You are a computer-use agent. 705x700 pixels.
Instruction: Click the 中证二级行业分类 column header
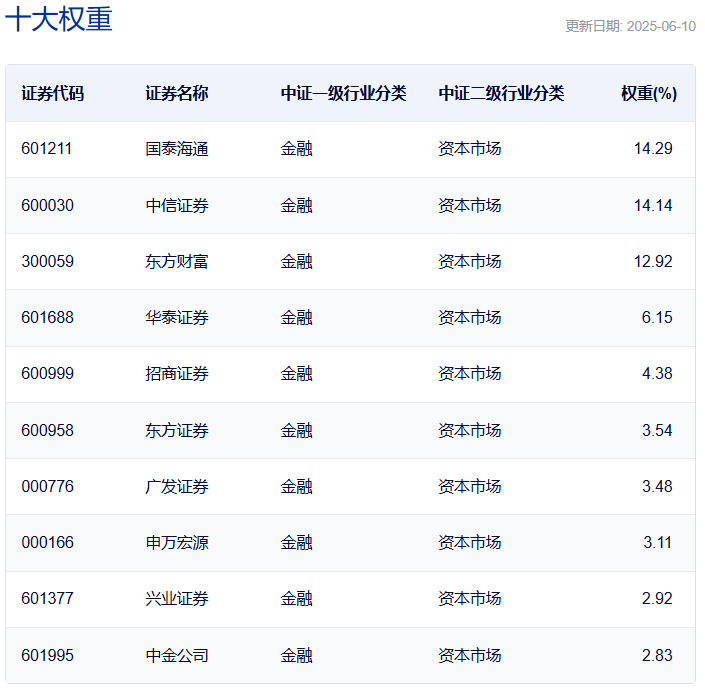[501, 94]
